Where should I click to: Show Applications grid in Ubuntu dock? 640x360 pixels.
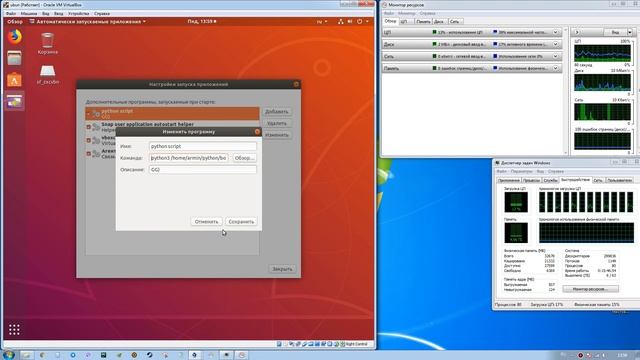pos(14,329)
